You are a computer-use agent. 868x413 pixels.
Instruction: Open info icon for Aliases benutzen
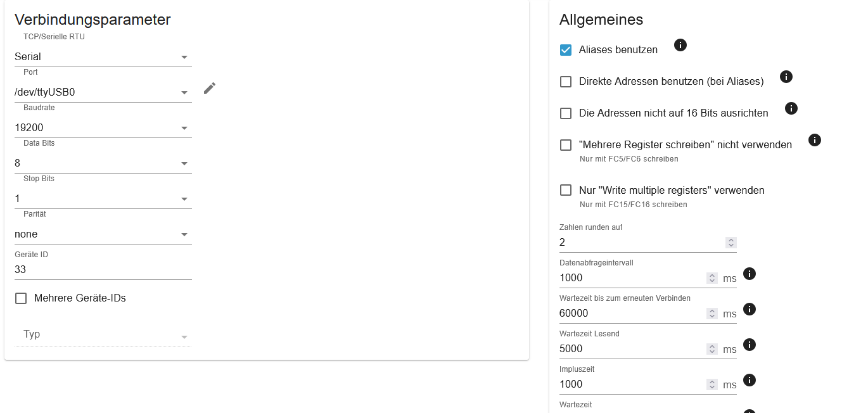tap(680, 45)
